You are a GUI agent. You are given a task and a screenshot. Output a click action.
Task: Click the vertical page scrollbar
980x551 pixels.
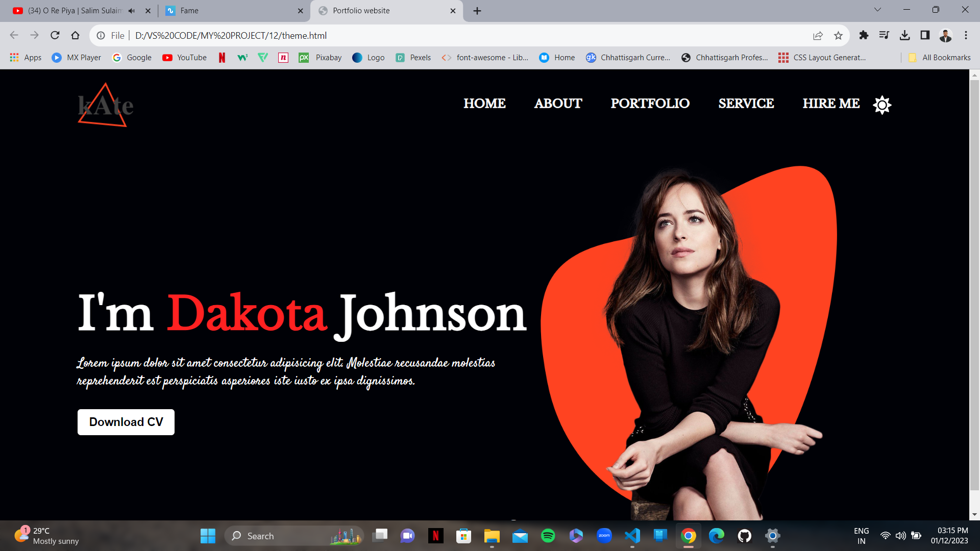974,285
